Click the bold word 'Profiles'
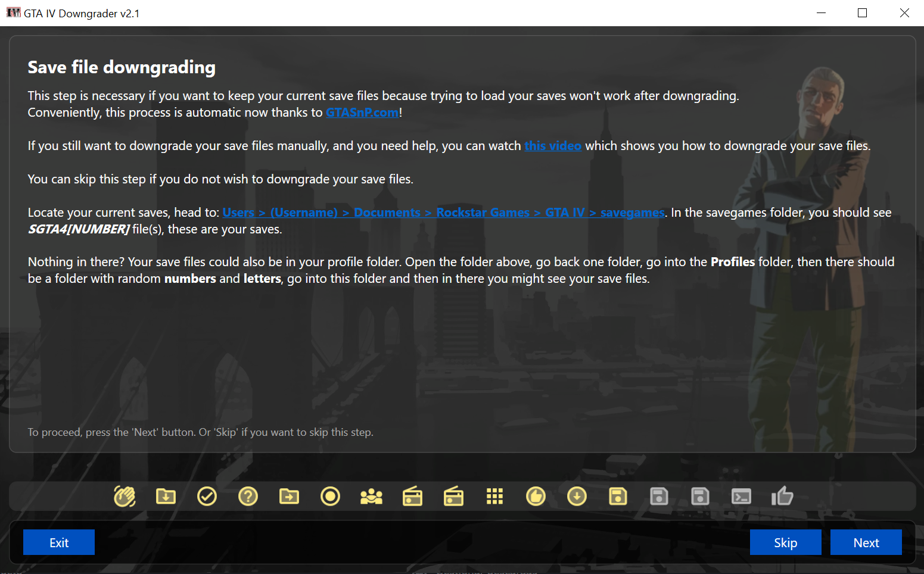 (x=733, y=262)
